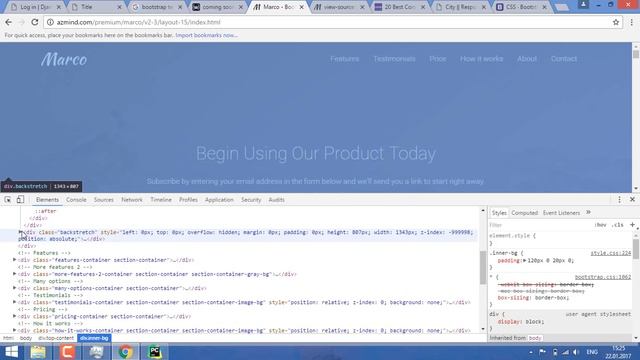Expand the many-options-container div node
640x360 pixels.
(15, 288)
